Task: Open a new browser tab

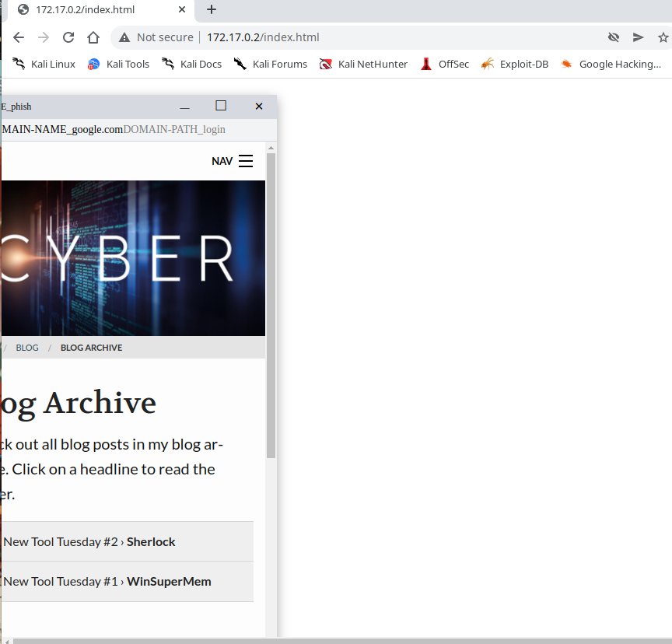Action: (x=213, y=11)
